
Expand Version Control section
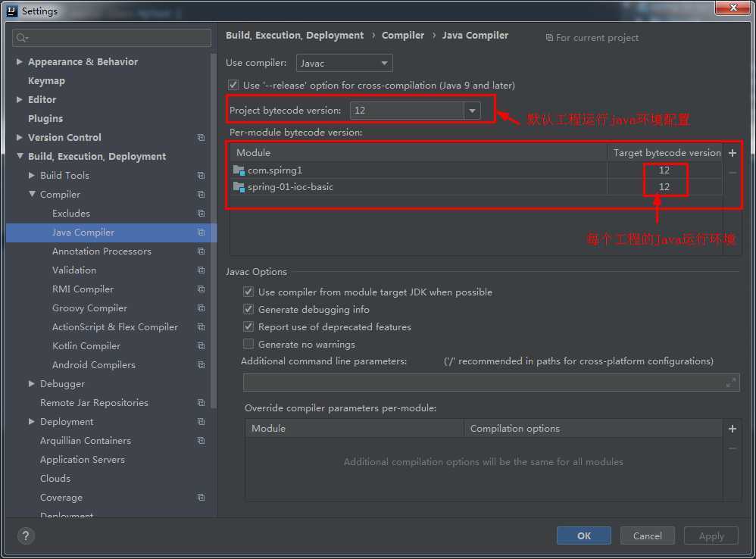pyautogui.click(x=19, y=137)
